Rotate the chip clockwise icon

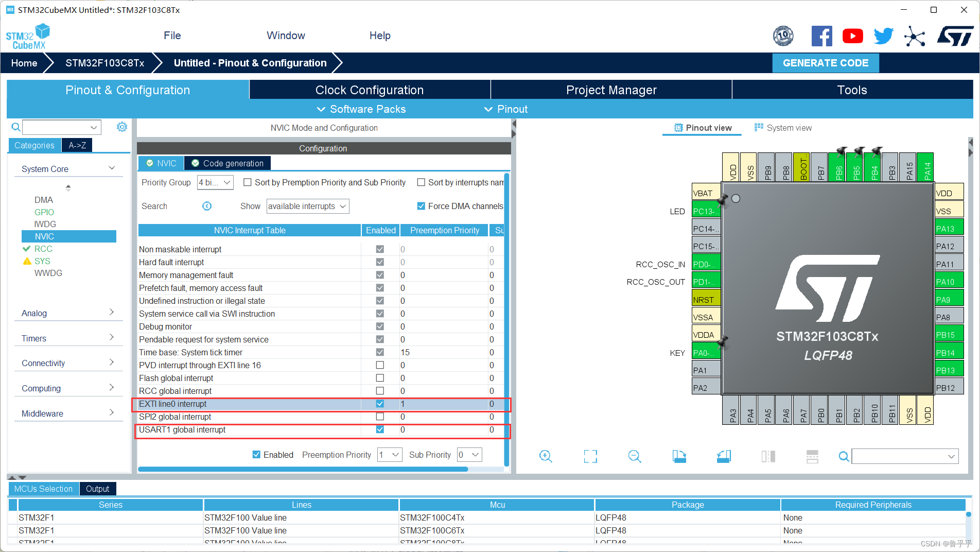(679, 456)
